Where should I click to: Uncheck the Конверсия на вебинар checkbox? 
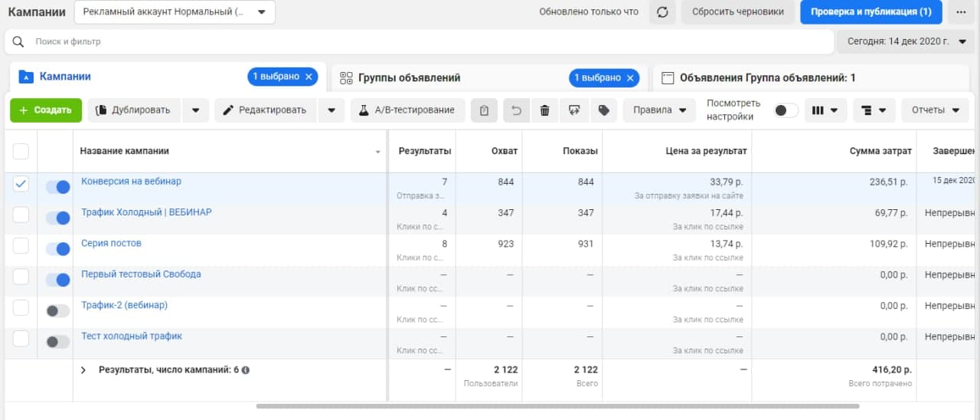click(x=21, y=184)
